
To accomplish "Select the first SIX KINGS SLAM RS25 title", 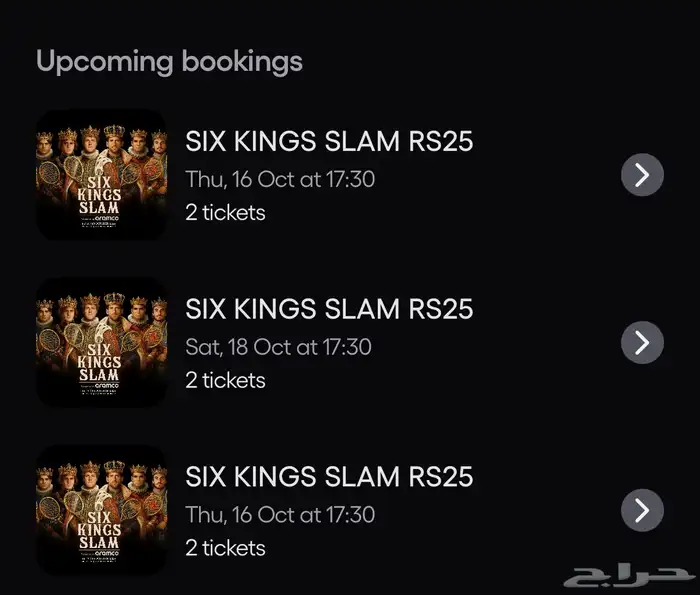I will (x=329, y=142).
